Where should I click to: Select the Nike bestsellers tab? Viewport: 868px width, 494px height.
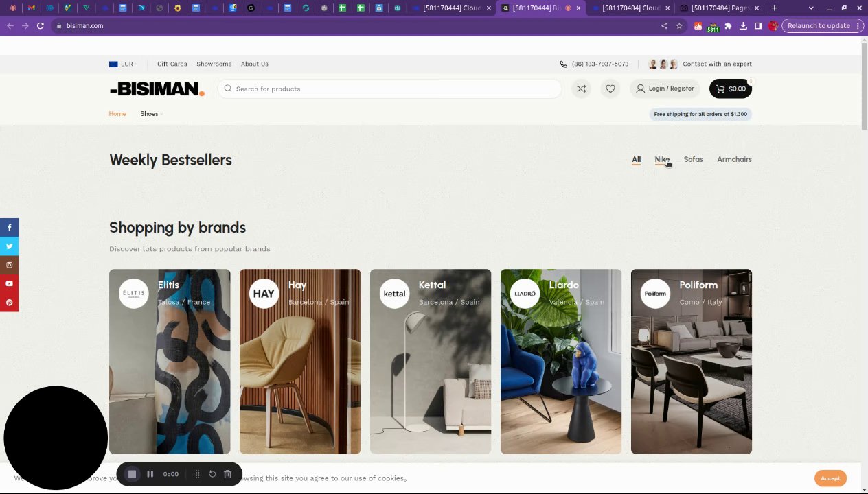662,159
